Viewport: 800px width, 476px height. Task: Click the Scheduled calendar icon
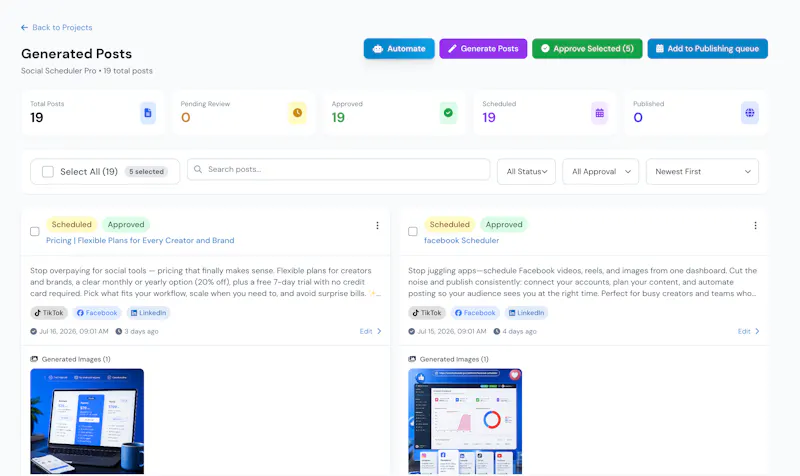(599, 113)
